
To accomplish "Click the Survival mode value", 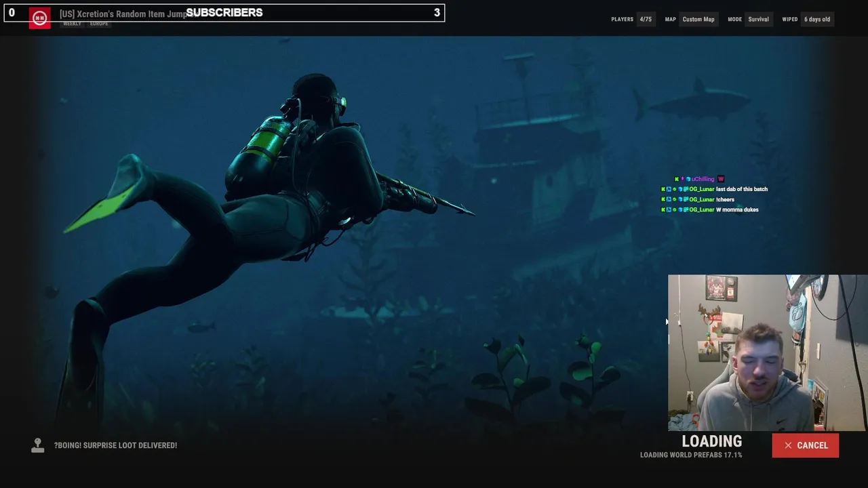I will [x=758, y=19].
